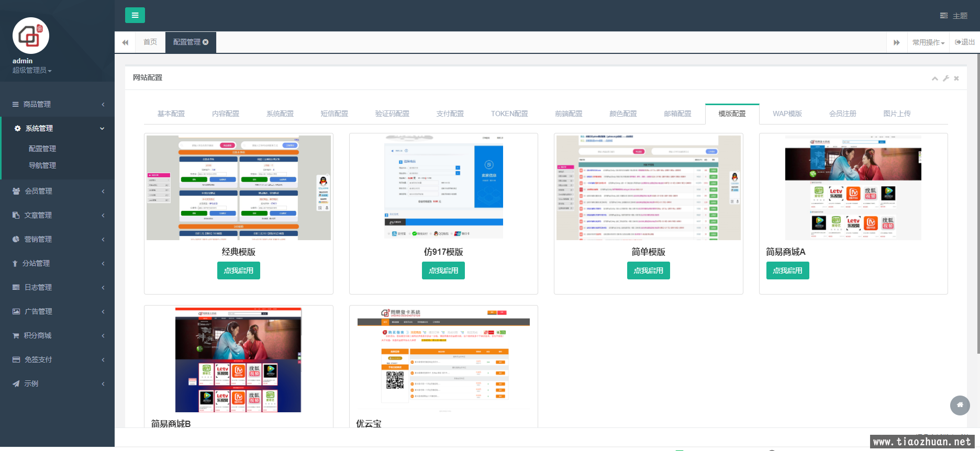Expand 会员管理 with its chevron

tap(103, 191)
